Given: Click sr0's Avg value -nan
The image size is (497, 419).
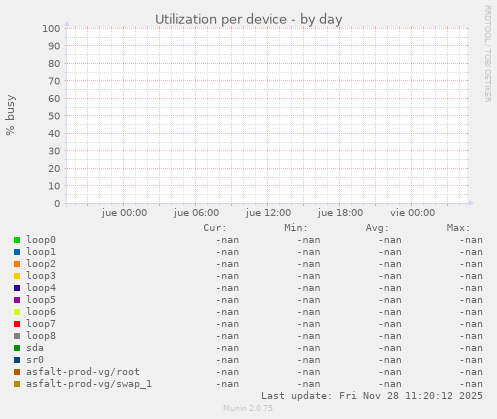Looking at the screenshot, I should (x=390, y=360).
